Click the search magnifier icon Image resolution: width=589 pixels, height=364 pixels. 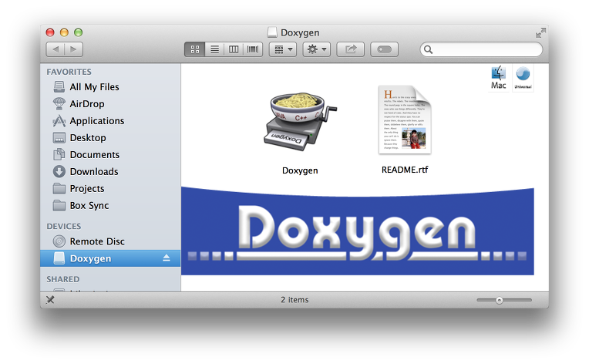428,49
